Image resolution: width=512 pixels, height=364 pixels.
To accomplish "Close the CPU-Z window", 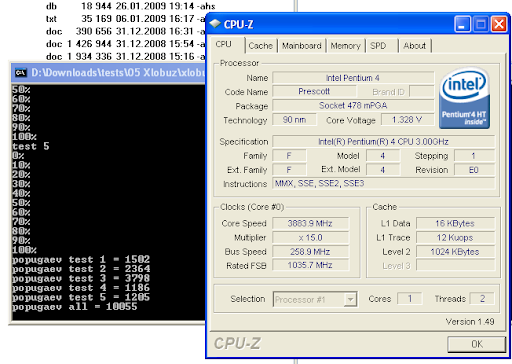I will 499,24.
